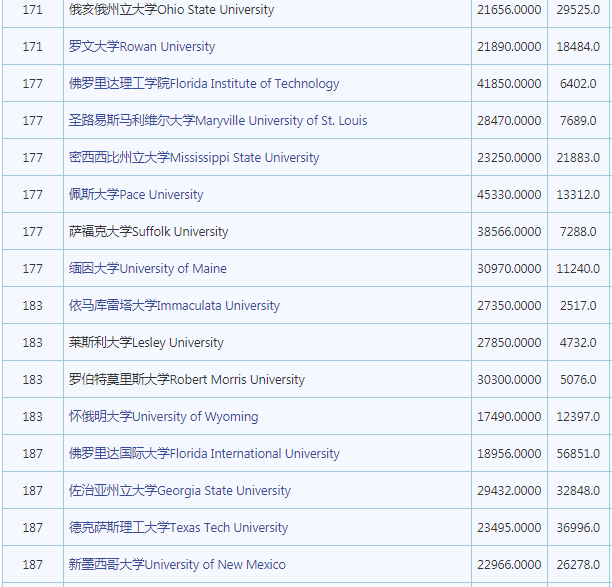Image resolution: width=612 pixels, height=587 pixels.
Task: Select enrollment value 2517.0
Action: coord(578,306)
